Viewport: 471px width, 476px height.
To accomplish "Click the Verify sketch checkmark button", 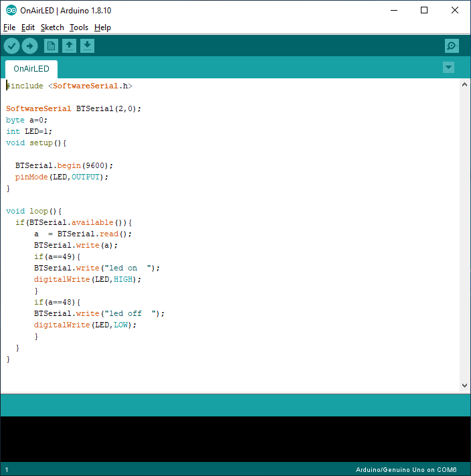I will pos(12,46).
